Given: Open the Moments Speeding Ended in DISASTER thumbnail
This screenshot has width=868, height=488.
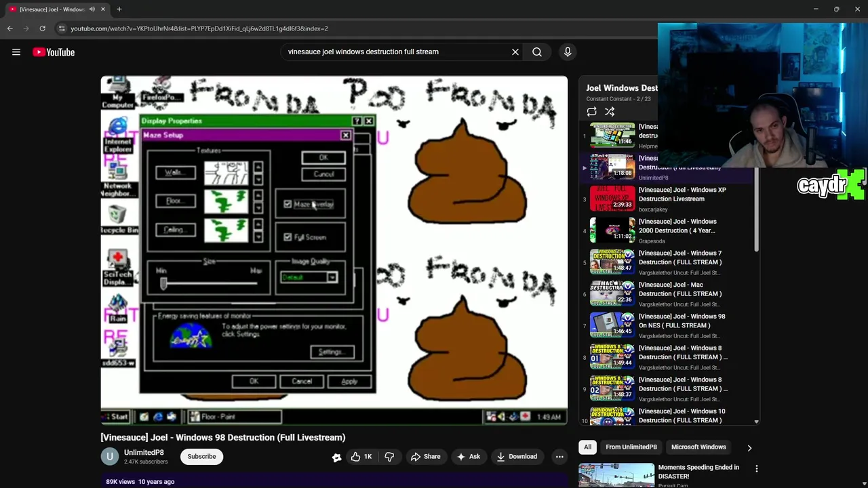Looking at the screenshot, I should point(616,475).
